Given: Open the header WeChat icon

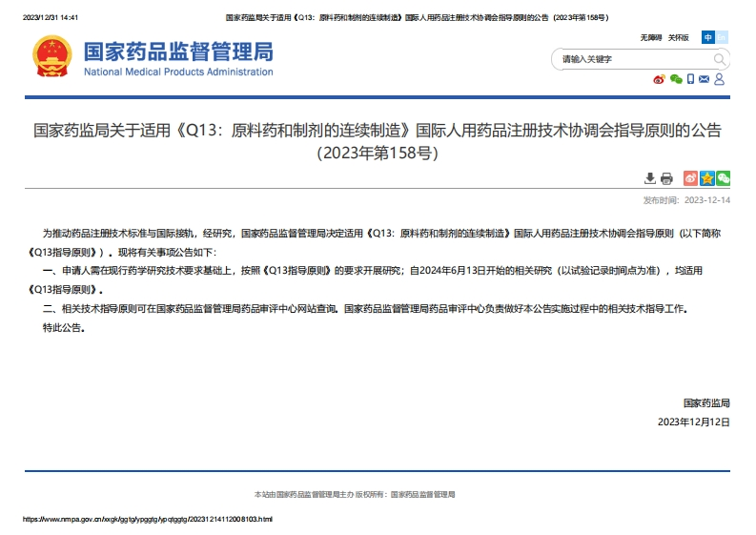Looking at the screenshot, I should tap(676, 79).
